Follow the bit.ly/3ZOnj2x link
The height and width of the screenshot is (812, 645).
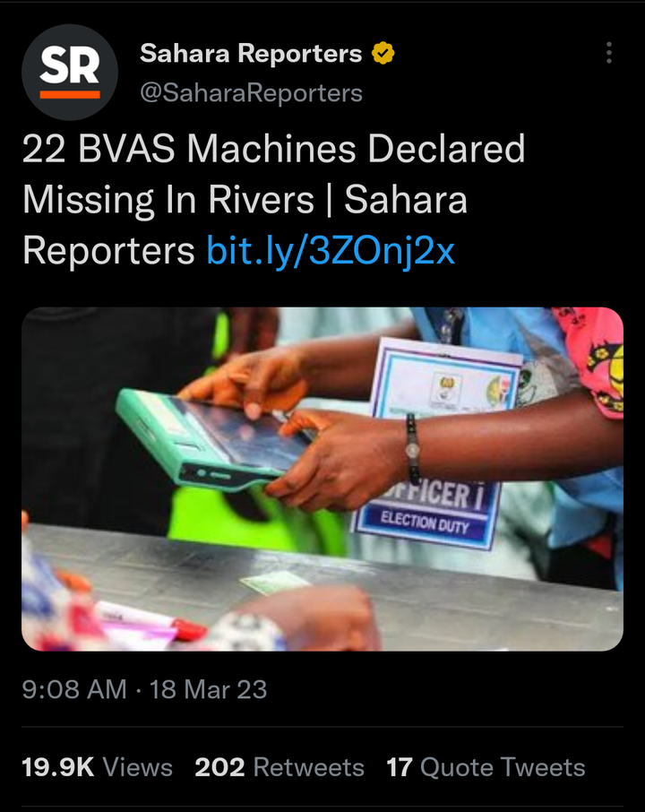click(x=331, y=251)
